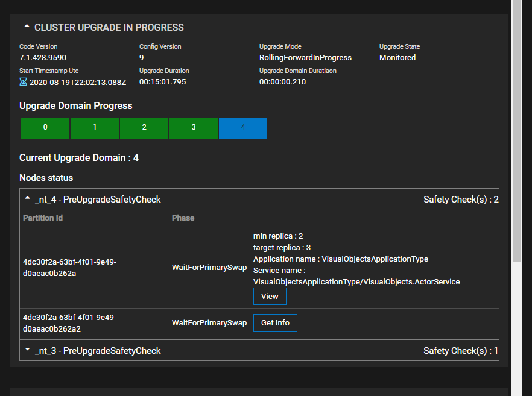Click the WaitForPrimarySwap phase text
The height and width of the screenshot is (396, 532).
click(x=209, y=267)
